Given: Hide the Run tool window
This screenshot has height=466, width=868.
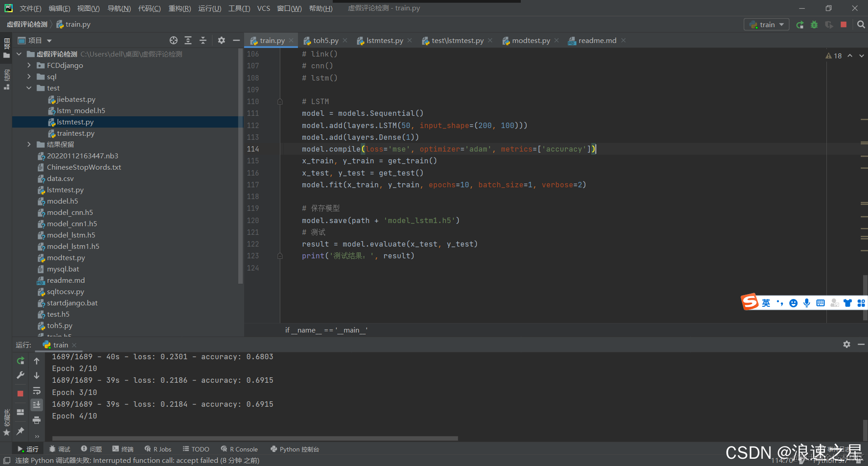Looking at the screenshot, I should (x=861, y=344).
